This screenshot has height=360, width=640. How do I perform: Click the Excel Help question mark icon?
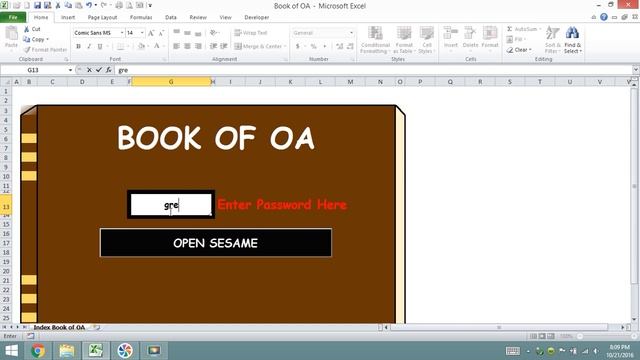(604, 17)
